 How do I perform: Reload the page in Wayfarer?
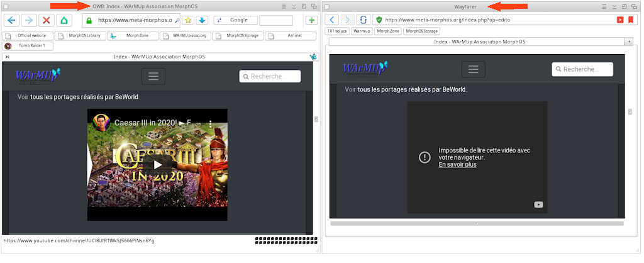click(363, 20)
